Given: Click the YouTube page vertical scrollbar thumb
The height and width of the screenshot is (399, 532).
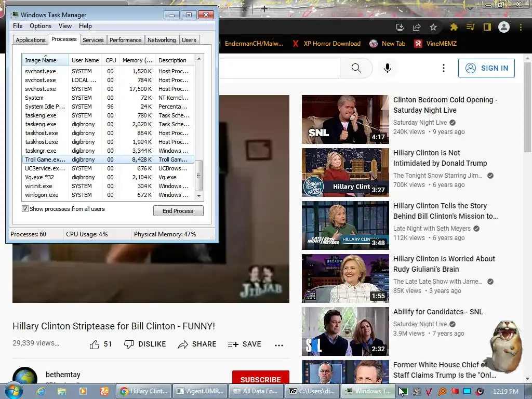Looking at the screenshot, I should (x=527, y=107).
